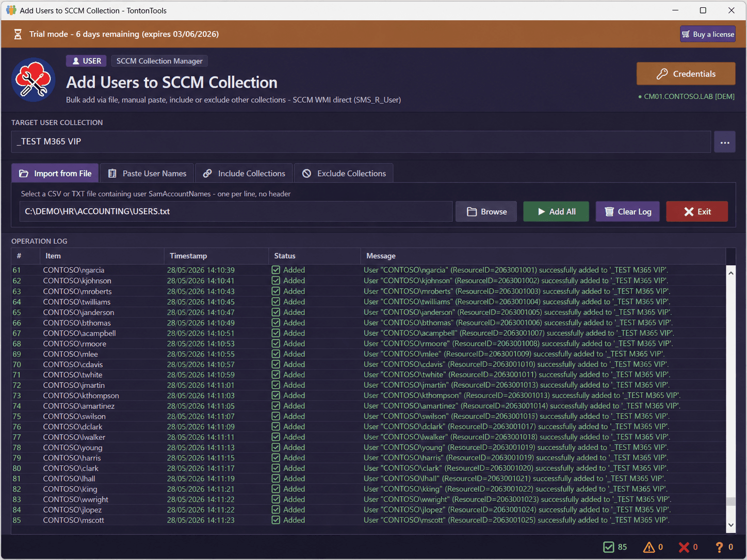Clear the operation log

pyautogui.click(x=628, y=211)
